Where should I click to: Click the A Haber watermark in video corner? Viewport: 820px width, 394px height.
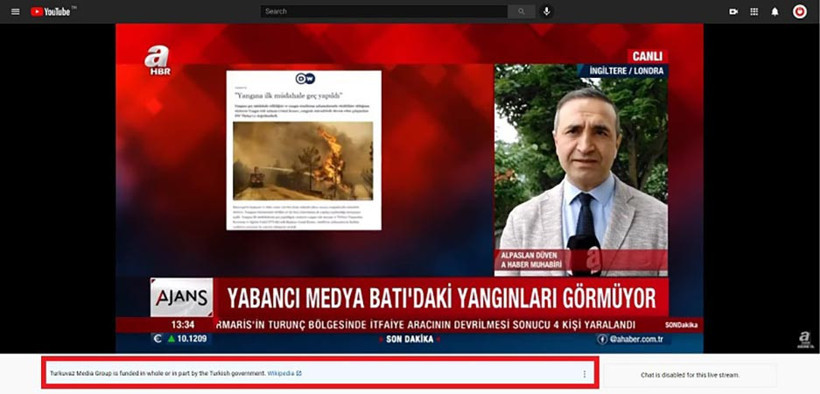804,340
